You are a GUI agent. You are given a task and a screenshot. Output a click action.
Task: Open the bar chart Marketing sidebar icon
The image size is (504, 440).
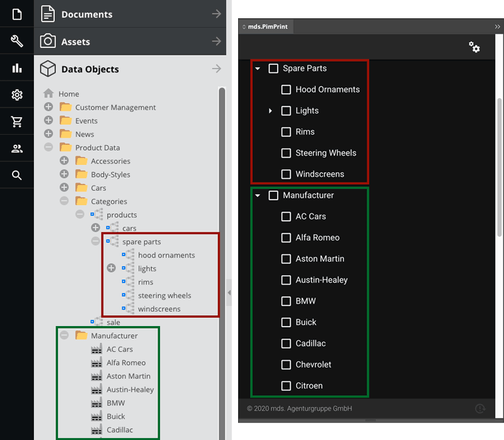tap(17, 68)
